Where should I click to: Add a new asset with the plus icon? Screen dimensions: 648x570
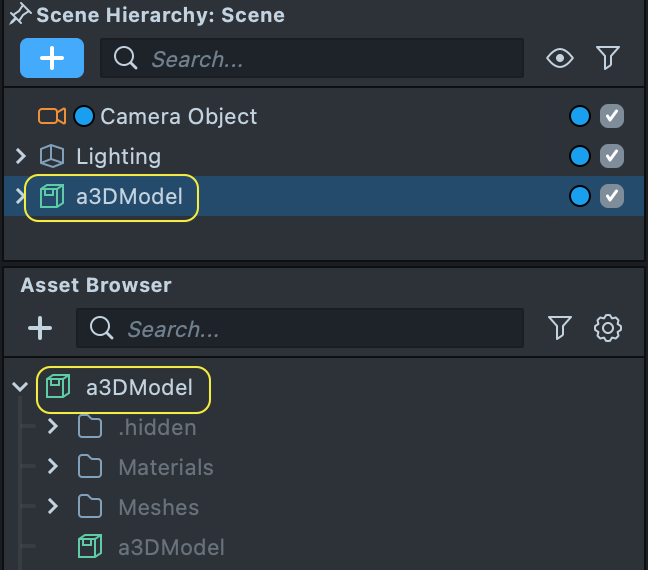point(40,328)
